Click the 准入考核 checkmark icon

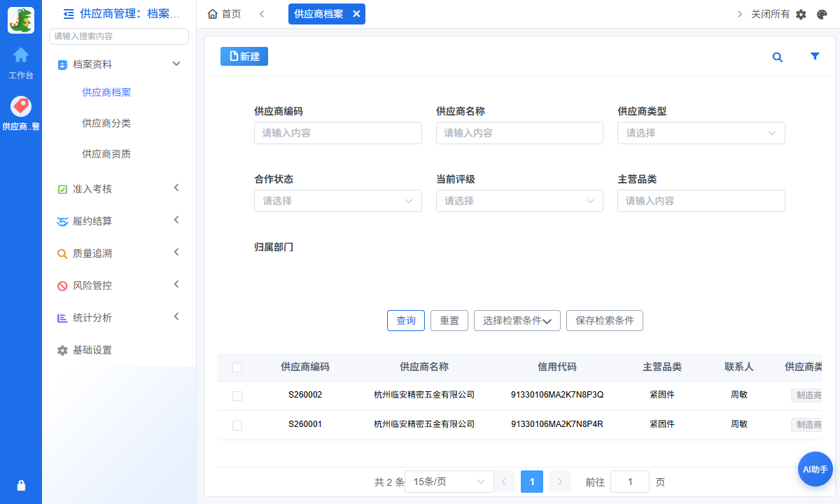click(x=62, y=189)
